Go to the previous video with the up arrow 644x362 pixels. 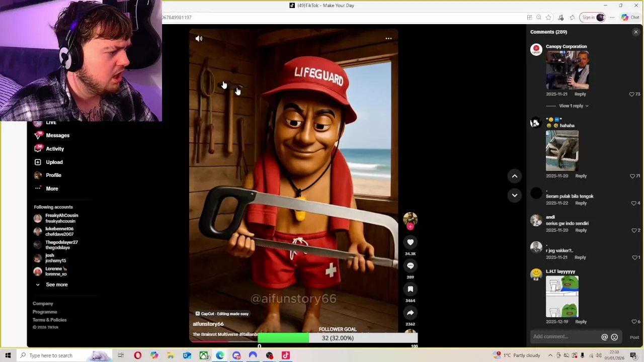pyautogui.click(x=515, y=176)
